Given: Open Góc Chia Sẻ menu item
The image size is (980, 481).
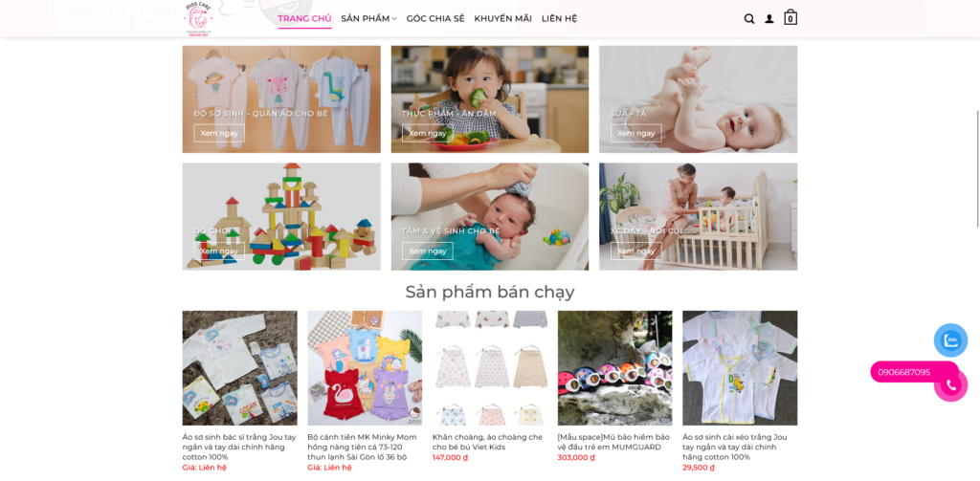Looking at the screenshot, I should point(435,19).
